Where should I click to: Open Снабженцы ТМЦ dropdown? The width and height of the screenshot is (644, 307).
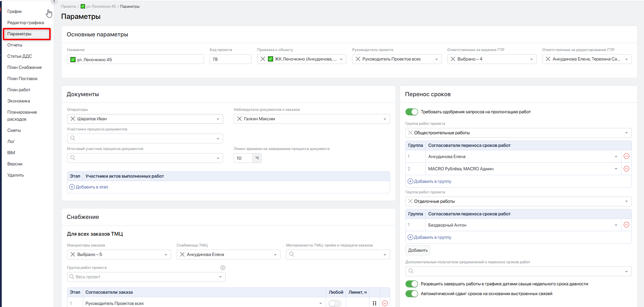point(275,255)
